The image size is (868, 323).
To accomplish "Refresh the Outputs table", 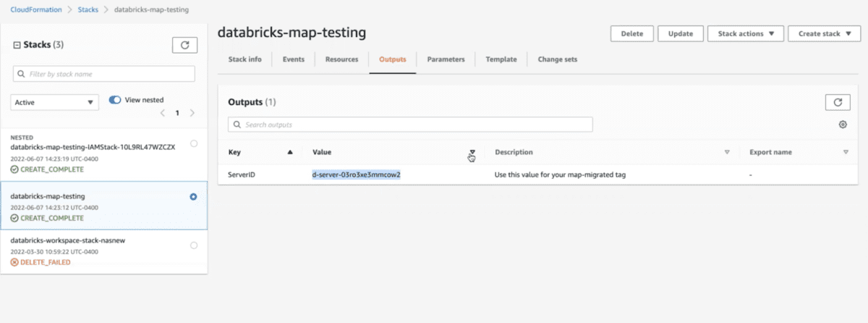I will click(838, 102).
